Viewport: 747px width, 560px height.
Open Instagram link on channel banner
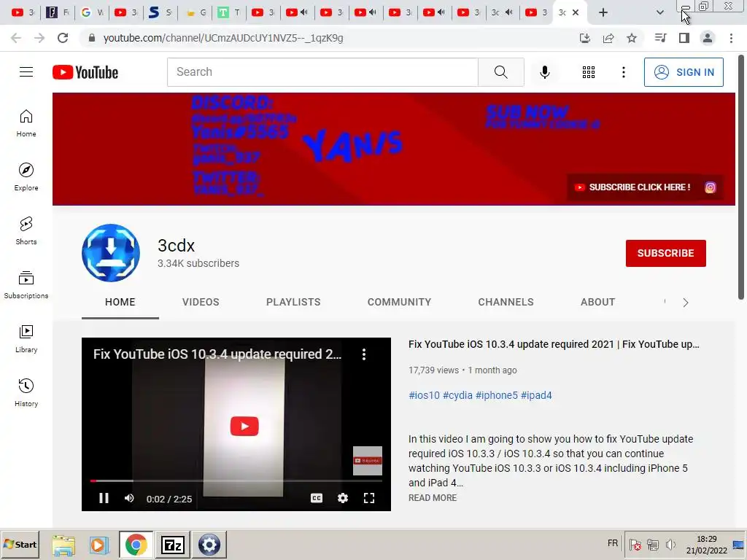tap(710, 187)
